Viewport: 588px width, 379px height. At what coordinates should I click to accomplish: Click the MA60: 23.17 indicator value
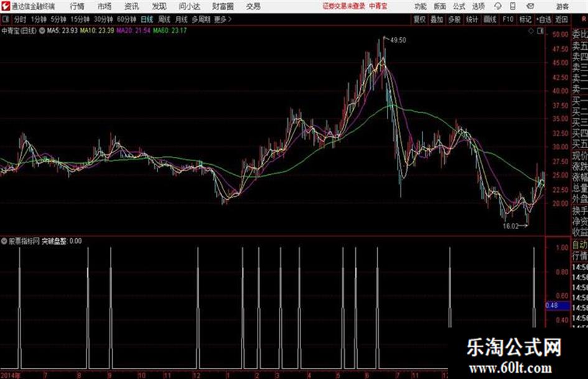tap(170, 30)
